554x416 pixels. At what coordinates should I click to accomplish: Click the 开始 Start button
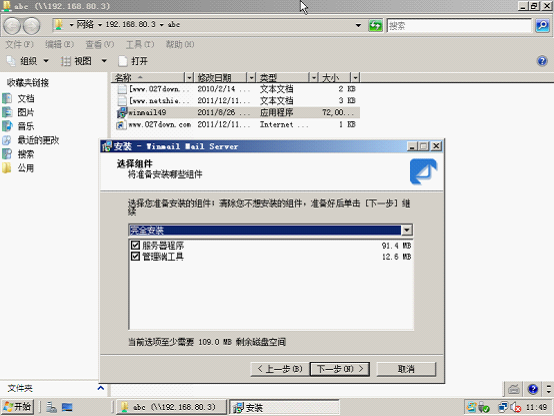click(x=17, y=407)
